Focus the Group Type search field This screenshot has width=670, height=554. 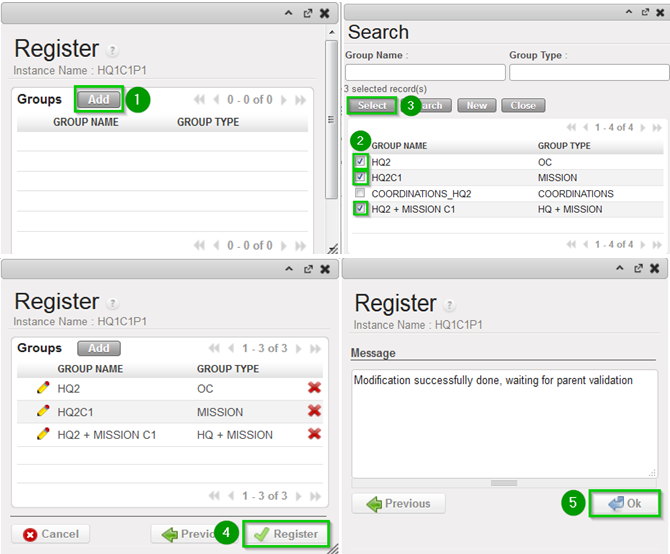589,73
